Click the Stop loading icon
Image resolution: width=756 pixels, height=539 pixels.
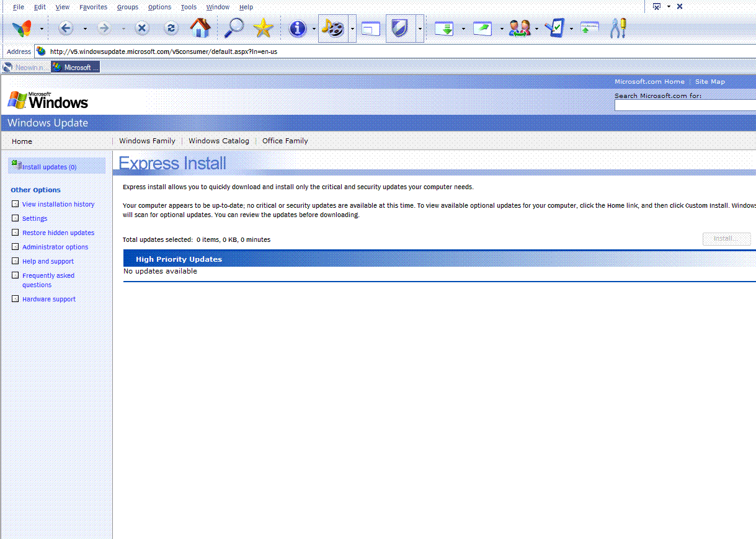[141, 28]
